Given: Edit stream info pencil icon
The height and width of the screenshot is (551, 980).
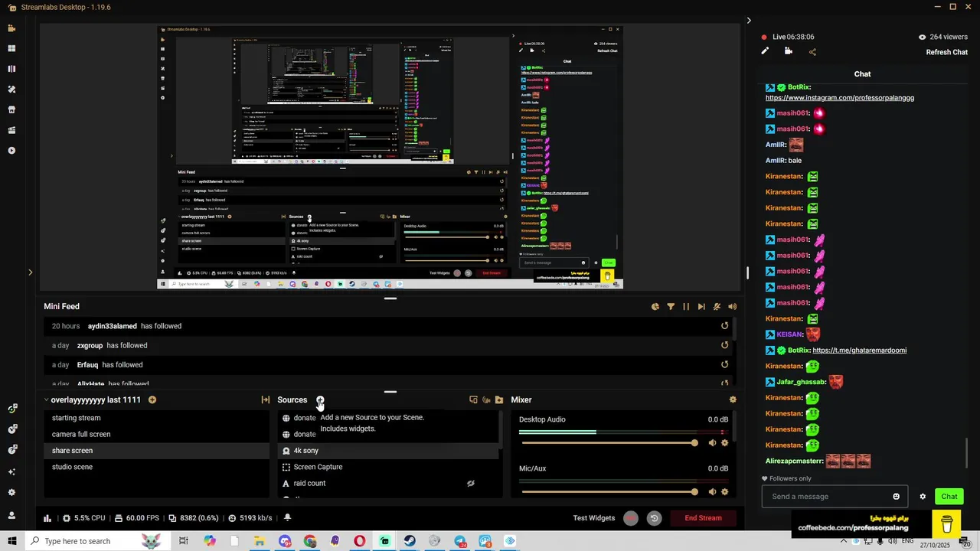Looking at the screenshot, I should [x=765, y=51].
